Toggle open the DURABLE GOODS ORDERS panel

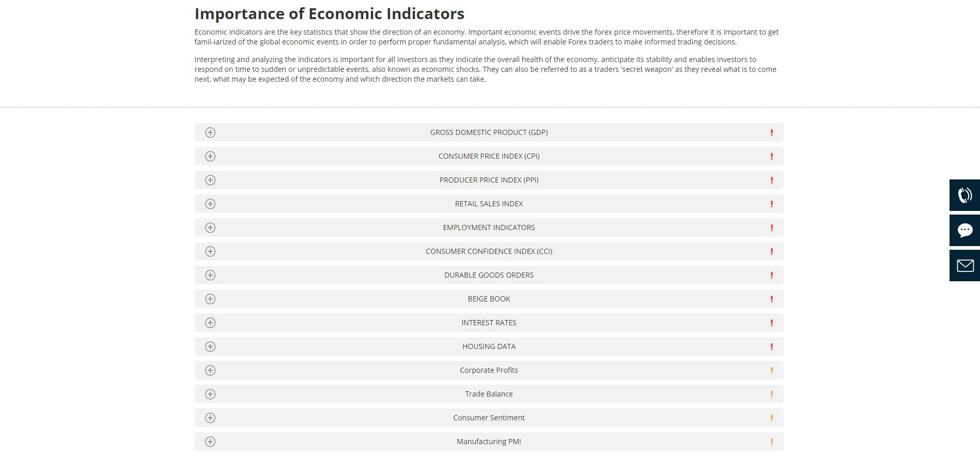pos(489,275)
